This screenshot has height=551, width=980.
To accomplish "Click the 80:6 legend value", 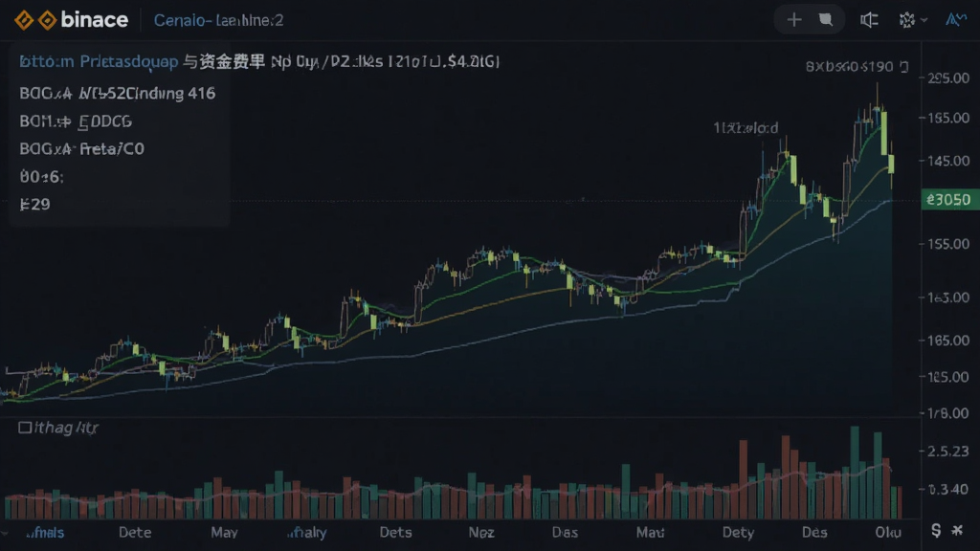I will pyautogui.click(x=41, y=177).
